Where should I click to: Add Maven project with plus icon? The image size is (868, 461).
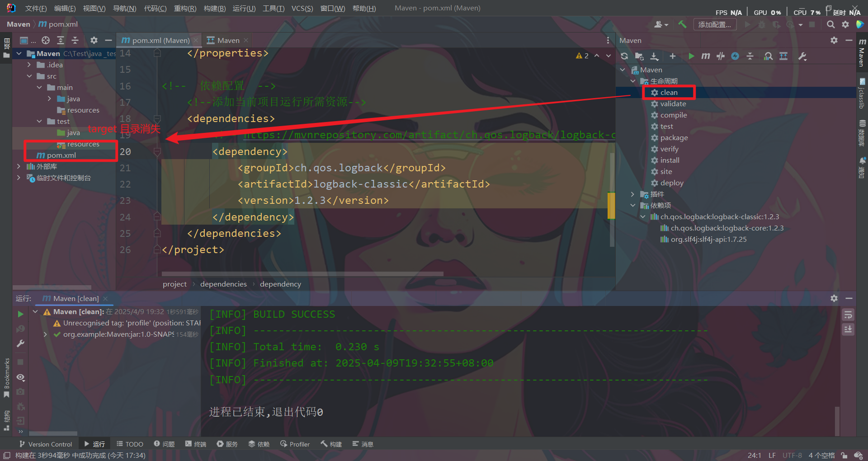point(673,56)
